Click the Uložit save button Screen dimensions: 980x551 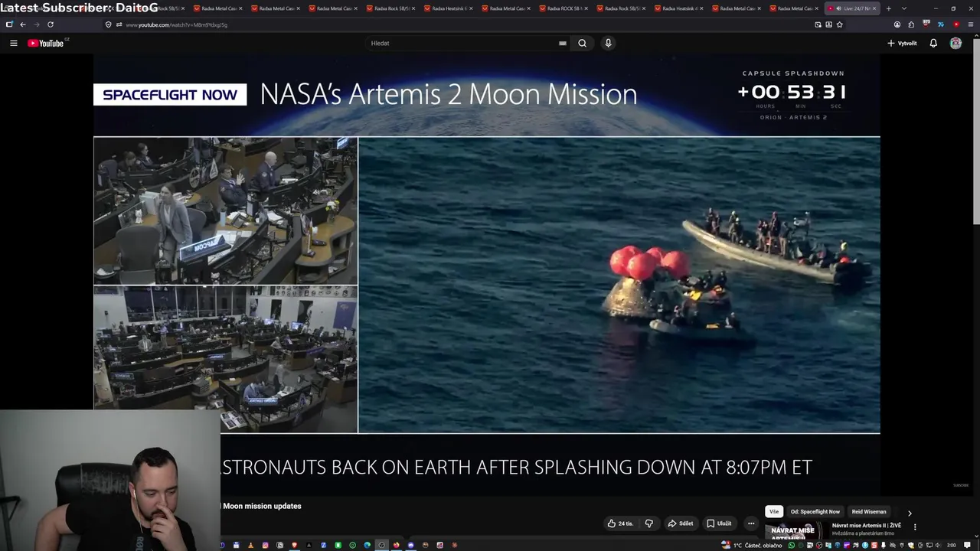click(x=719, y=523)
